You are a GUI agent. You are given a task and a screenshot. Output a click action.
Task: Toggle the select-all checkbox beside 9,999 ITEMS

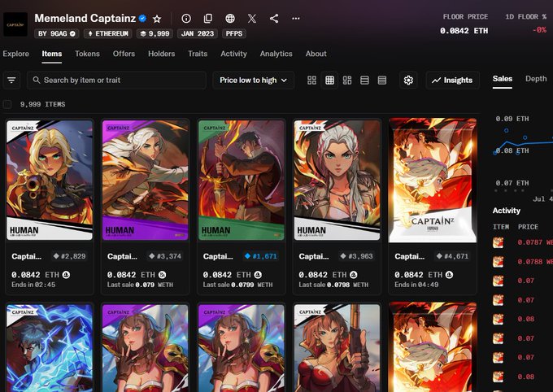click(x=7, y=104)
